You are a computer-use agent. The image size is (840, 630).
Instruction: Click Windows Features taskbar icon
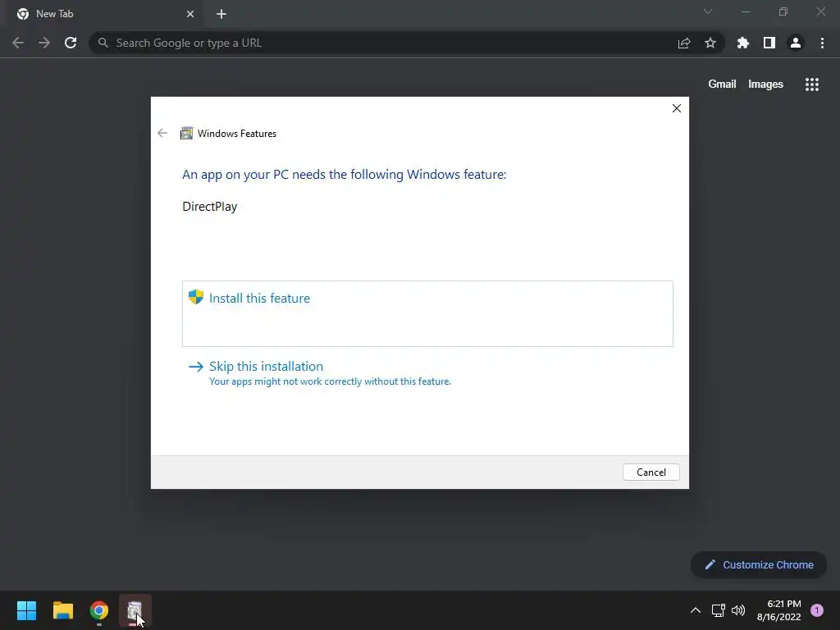pyautogui.click(x=135, y=610)
